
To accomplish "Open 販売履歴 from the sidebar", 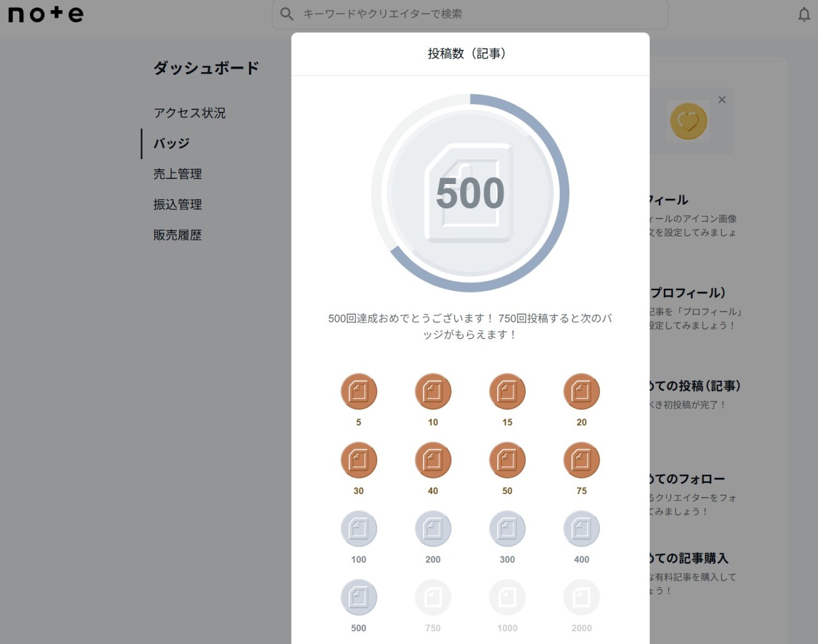I will coord(177,236).
